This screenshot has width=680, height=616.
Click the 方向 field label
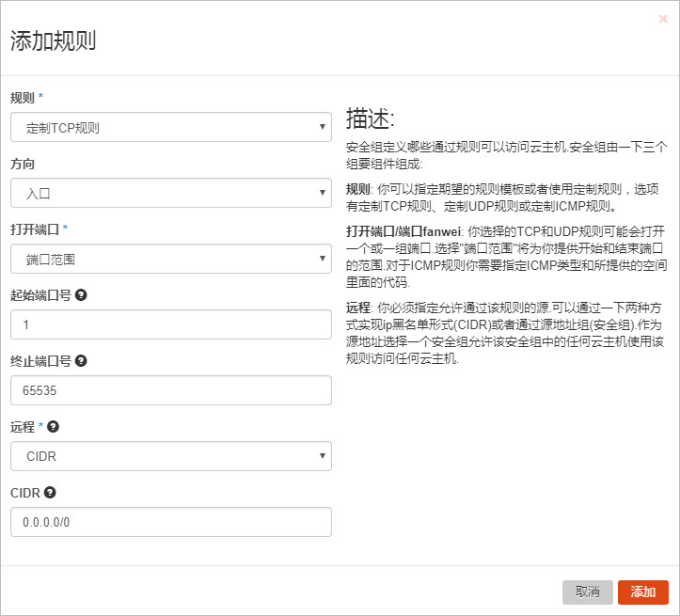pyautogui.click(x=23, y=164)
